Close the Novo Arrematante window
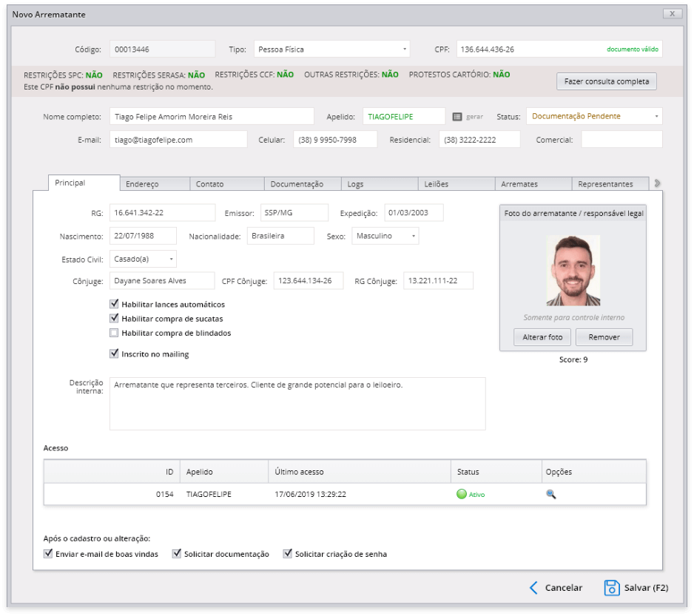694x616 pixels. tap(671, 13)
